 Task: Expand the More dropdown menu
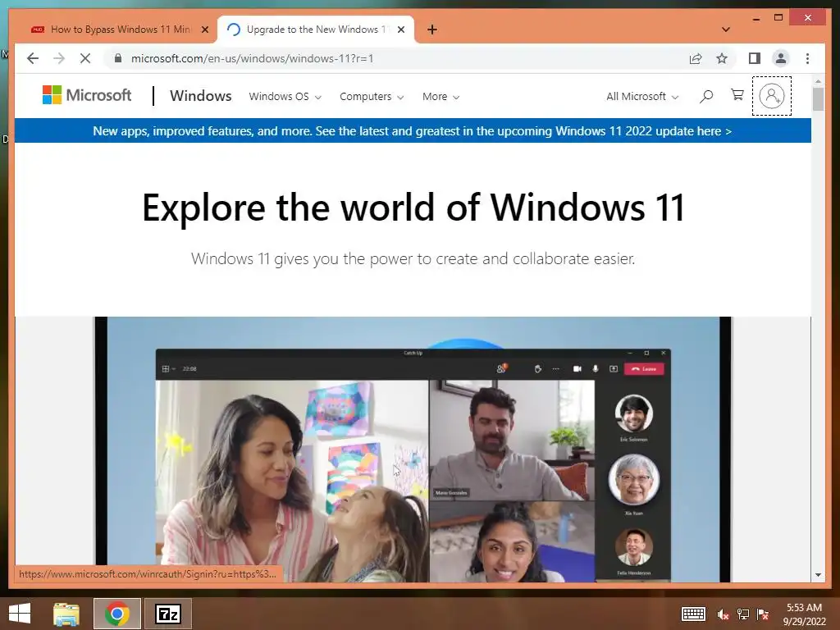click(x=441, y=97)
